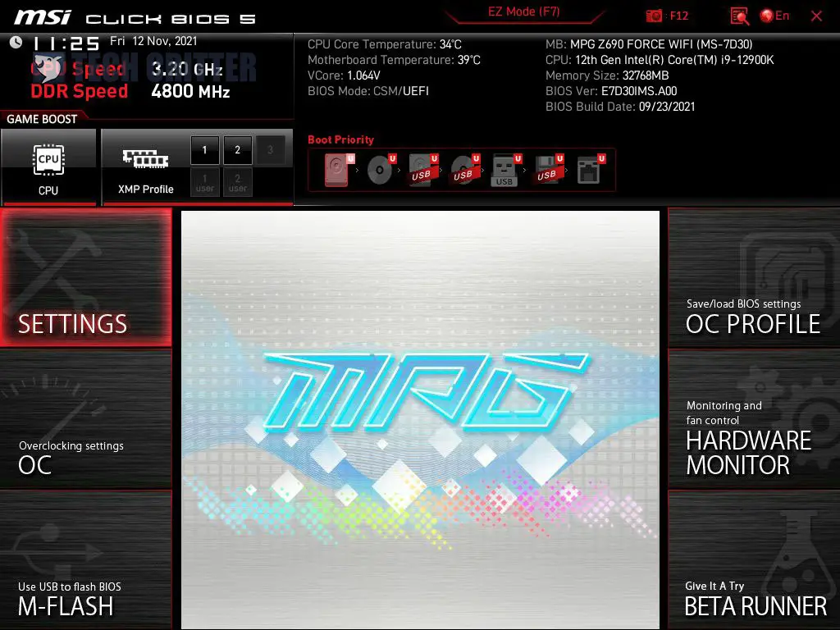Close the BIOS with the red X
Screen dimensions: 840x630
point(816,16)
